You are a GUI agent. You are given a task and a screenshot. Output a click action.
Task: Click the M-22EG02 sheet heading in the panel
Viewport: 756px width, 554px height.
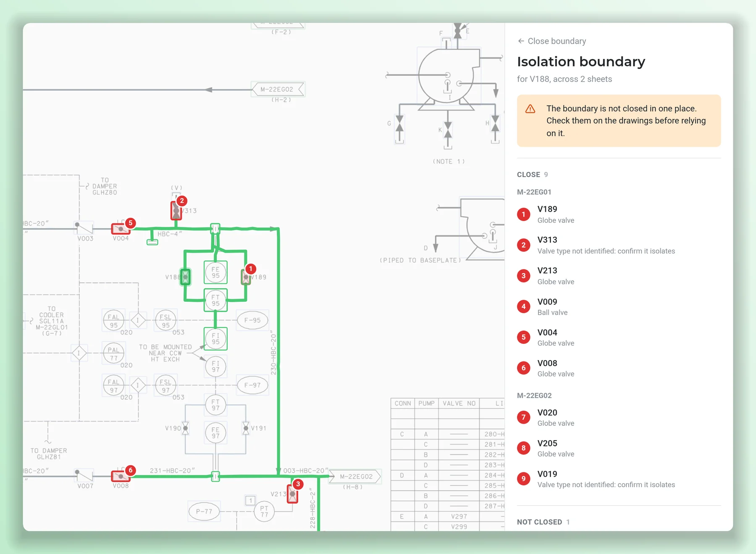pyautogui.click(x=534, y=396)
